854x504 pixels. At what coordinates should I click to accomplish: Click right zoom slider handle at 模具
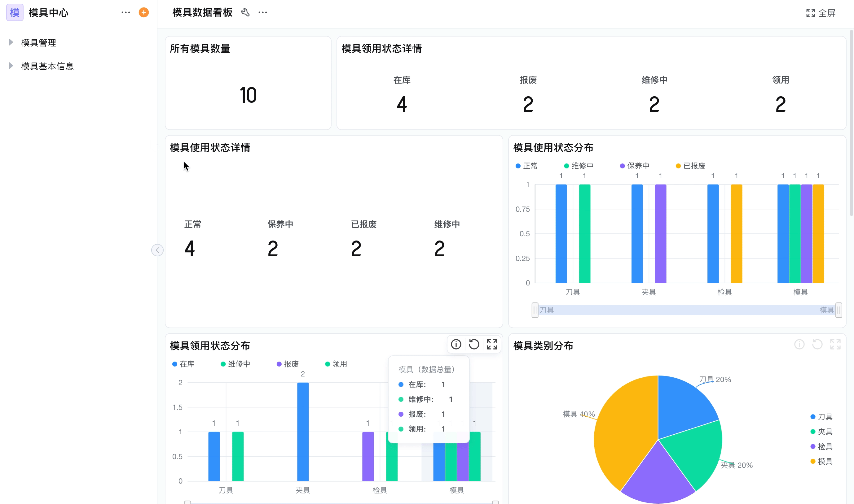[839, 310]
